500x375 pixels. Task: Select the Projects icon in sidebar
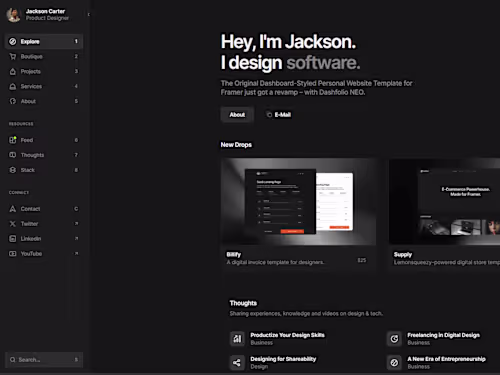click(x=13, y=71)
